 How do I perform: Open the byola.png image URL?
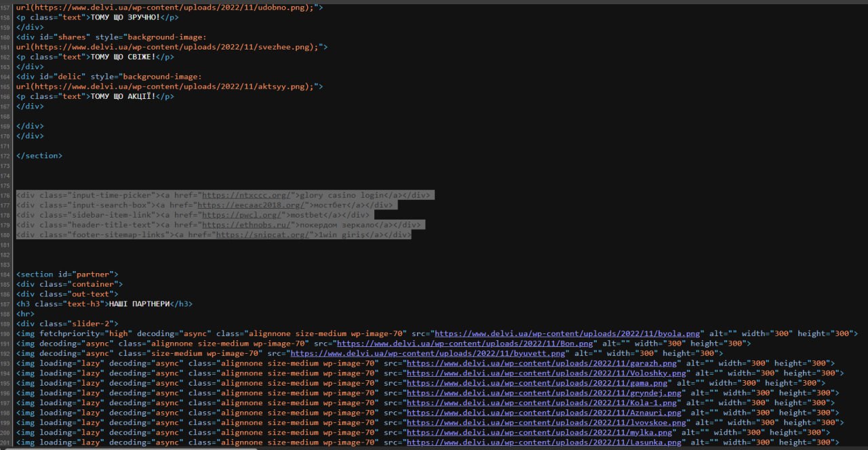point(567,333)
